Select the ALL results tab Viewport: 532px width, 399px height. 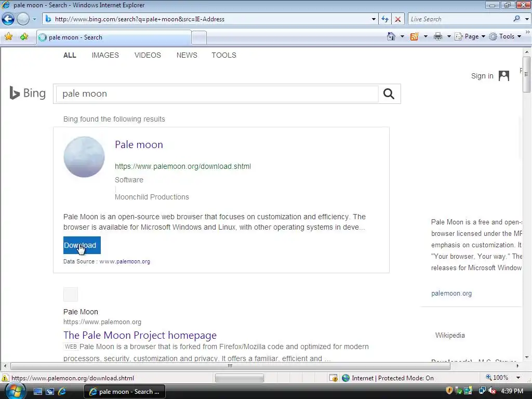point(70,55)
